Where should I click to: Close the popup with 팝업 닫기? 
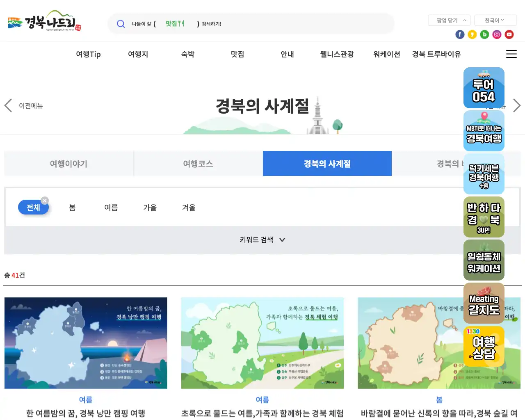click(449, 20)
